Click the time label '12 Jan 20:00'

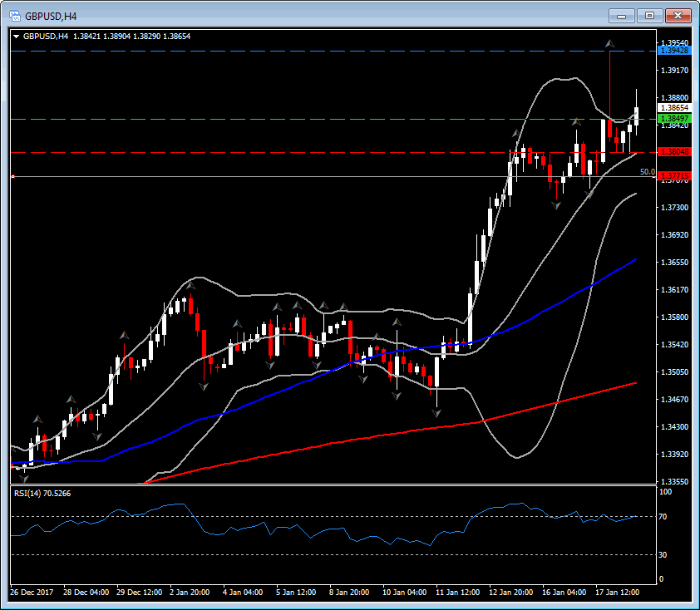pyautogui.click(x=510, y=593)
